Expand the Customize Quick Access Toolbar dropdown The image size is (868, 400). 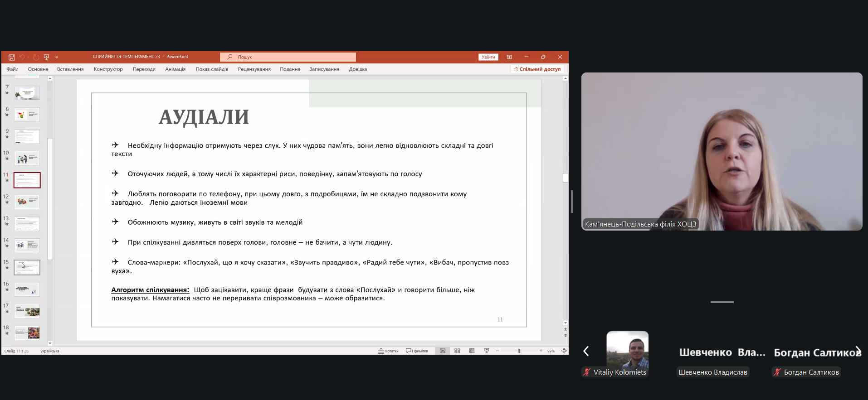point(57,57)
